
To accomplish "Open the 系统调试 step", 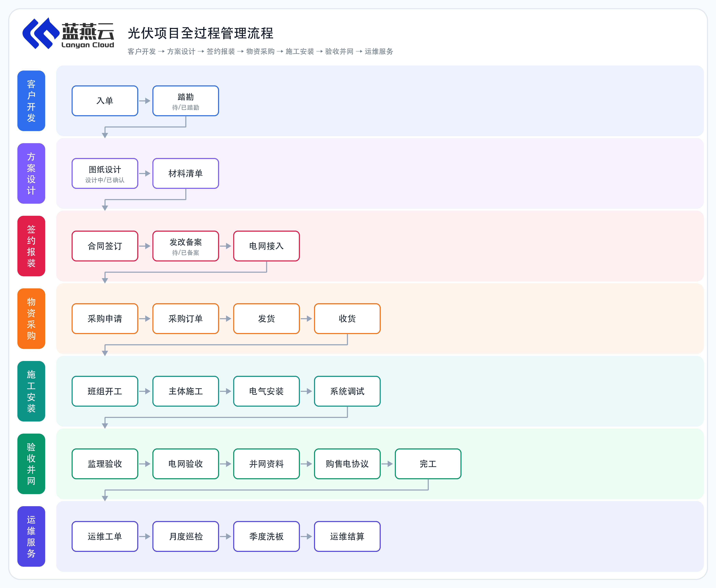I will click(x=347, y=391).
